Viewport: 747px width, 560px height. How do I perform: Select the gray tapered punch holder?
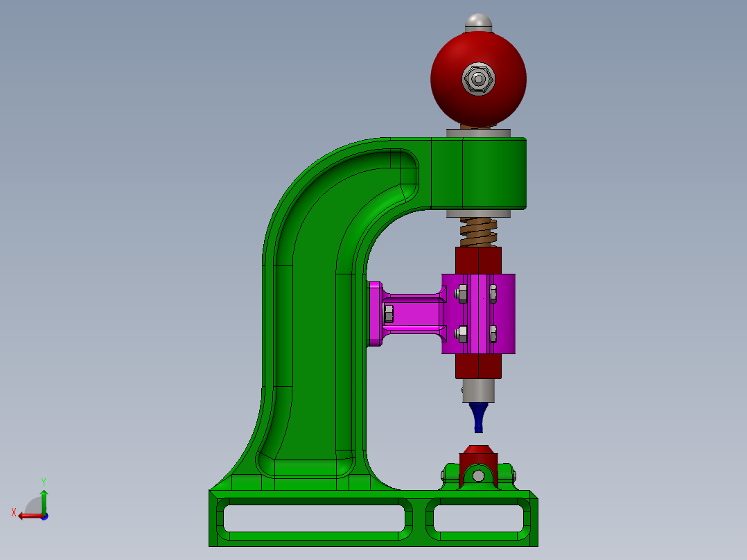tap(477, 392)
